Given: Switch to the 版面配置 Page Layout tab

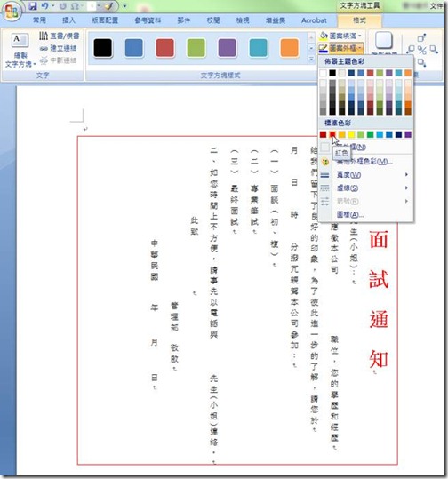Looking at the screenshot, I should click(x=105, y=20).
